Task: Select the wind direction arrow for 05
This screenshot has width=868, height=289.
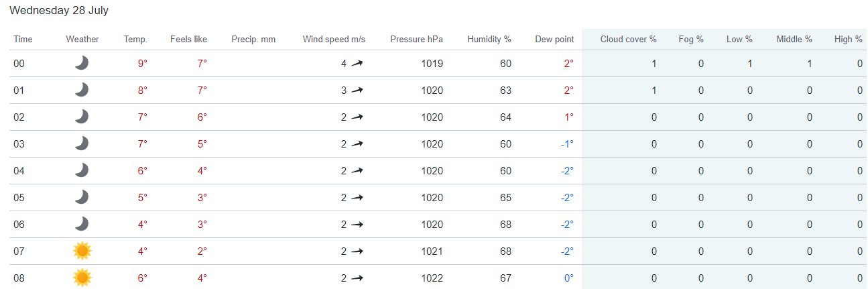Action: 357,198
